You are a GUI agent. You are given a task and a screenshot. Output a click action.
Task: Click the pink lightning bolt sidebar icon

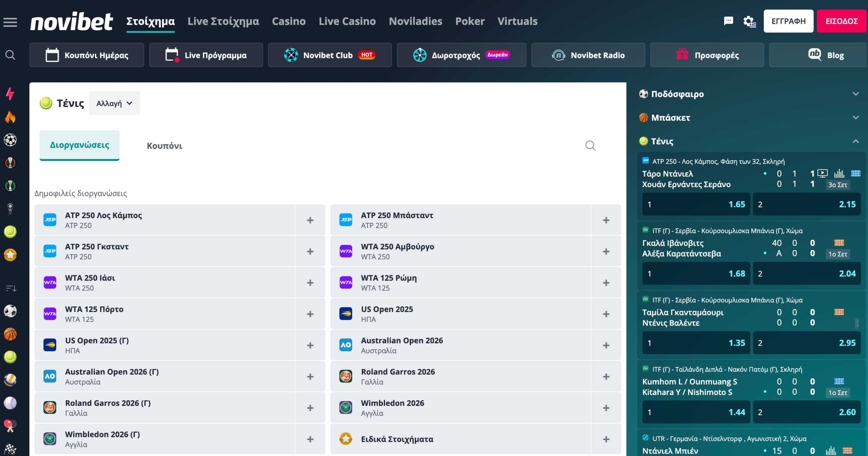10,94
